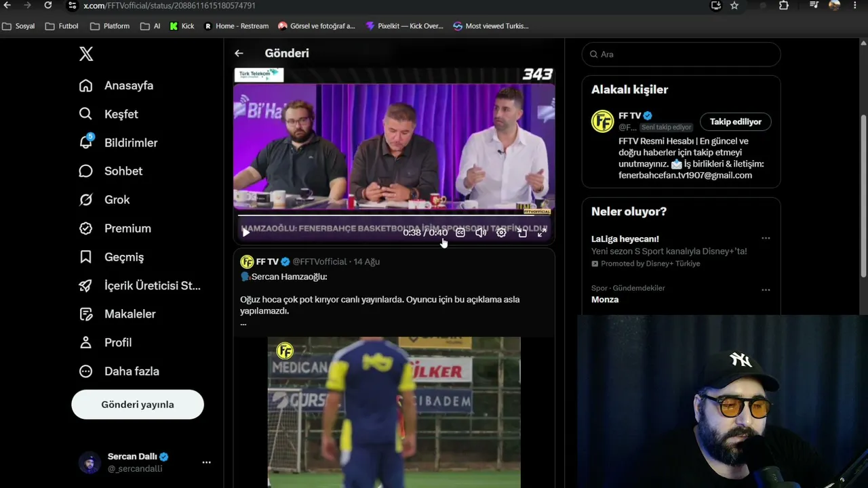Open the Platform bookmarks folder
Screen dimensions: 868x488
(110, 26)
